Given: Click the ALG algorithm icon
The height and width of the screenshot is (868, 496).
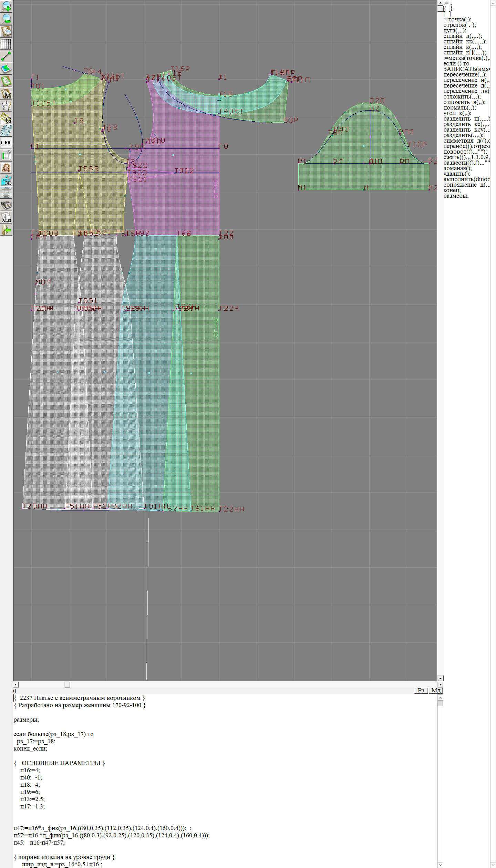Looking at the screenshot, I should [x=6, y=217].
